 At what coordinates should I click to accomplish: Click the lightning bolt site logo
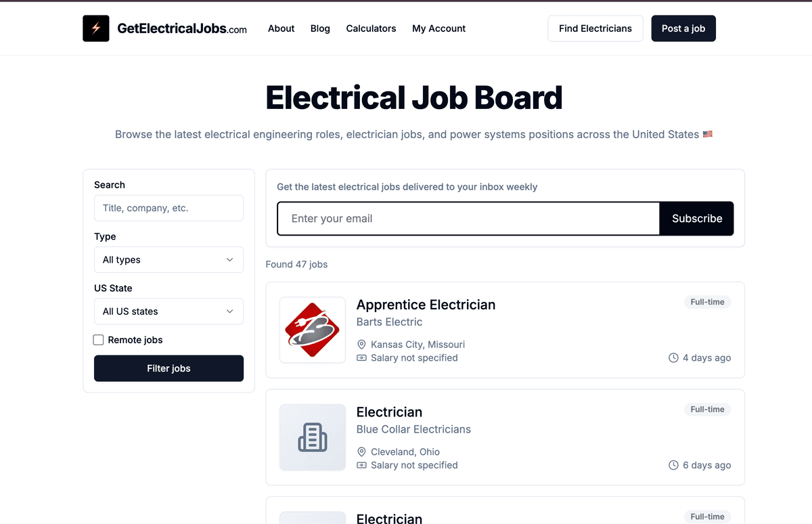point(96,28)
